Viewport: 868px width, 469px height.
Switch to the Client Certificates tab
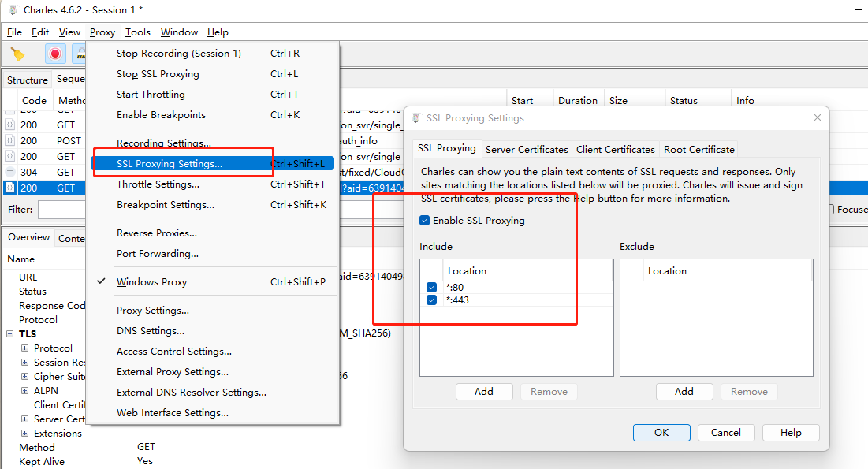pos(615,150)
